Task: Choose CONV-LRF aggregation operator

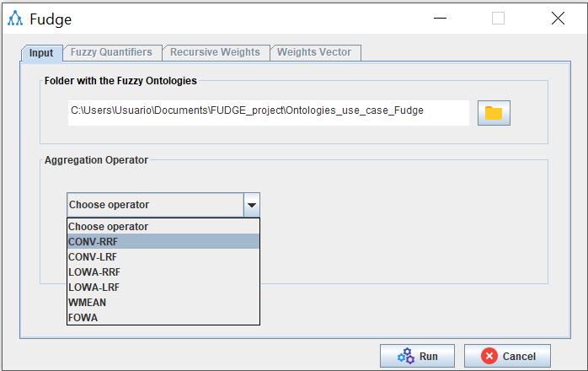Action: coord(163,256)
